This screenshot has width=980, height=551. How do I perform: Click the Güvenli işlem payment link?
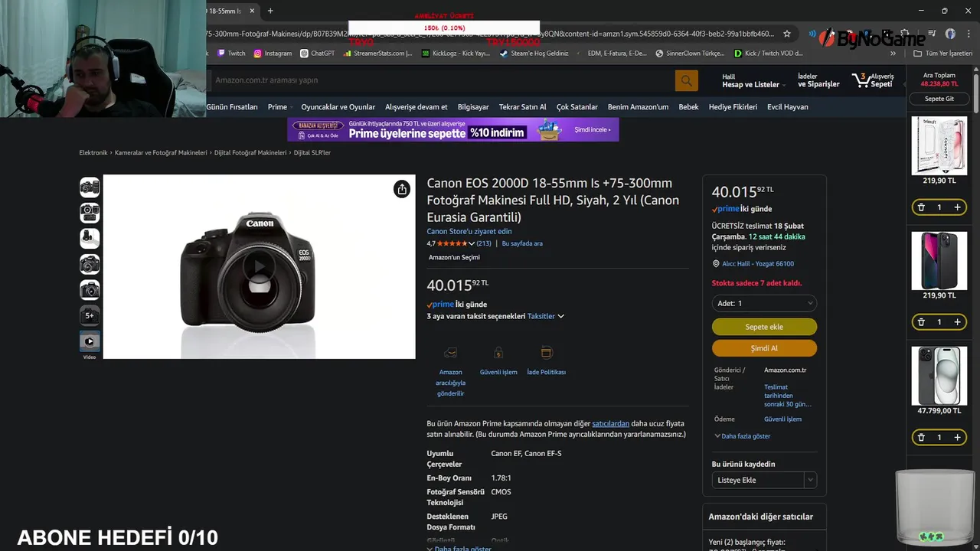click(x=782, y=419)
